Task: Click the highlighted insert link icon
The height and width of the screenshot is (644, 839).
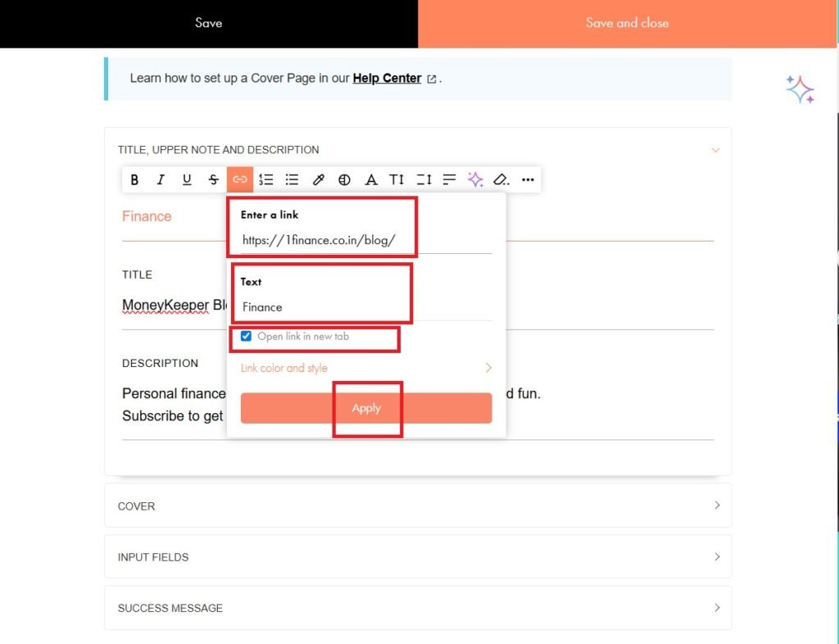Action: point(240,179)
